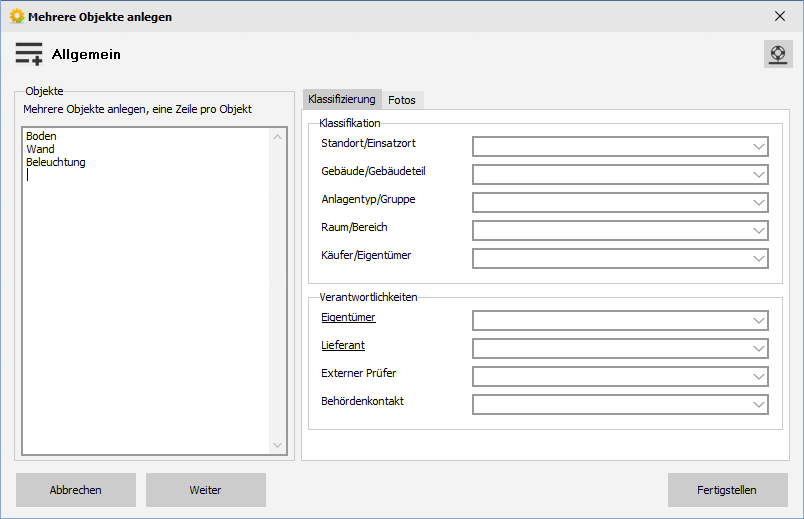The image size is (804, 519).
Task: Click the Objekte list scroll-up arrow
Action: tap(277, 137)
